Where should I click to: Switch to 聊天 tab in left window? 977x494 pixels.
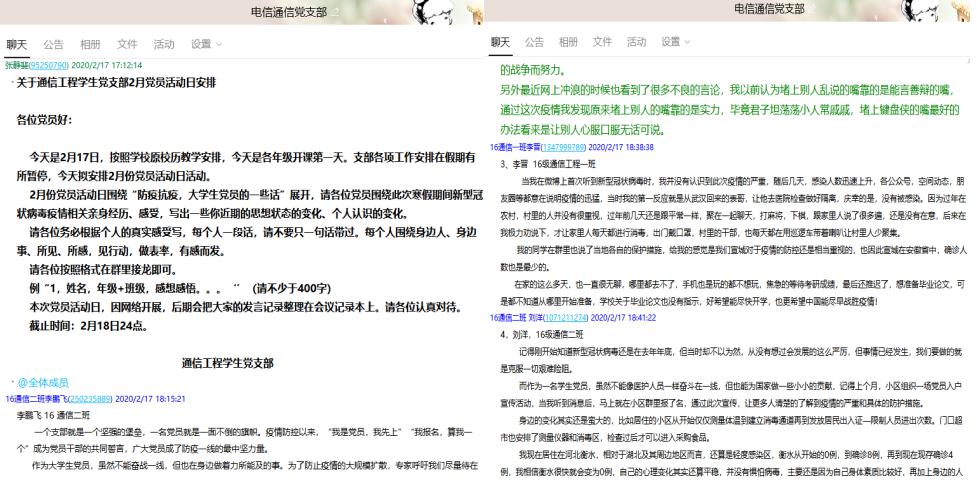click(18, 44)
